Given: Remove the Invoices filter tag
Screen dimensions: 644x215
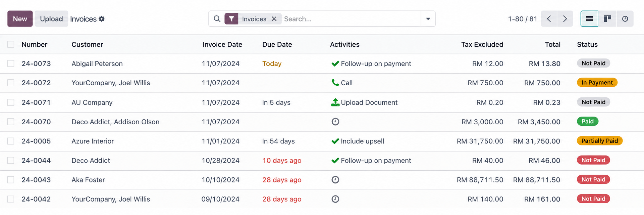Looking at the screenshot, I should pyautogui.click(x=274, y=19).
